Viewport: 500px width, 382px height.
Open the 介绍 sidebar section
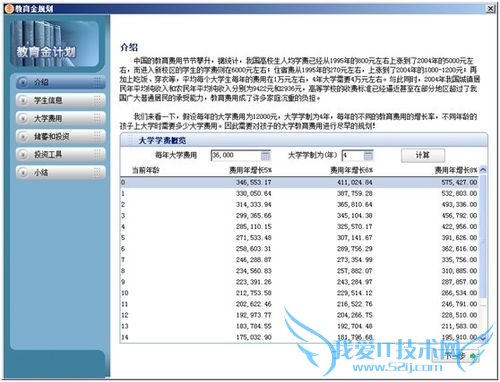[61, 82]
